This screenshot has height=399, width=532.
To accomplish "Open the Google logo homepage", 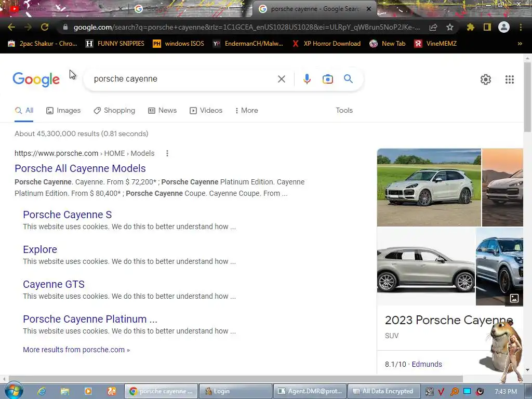I will pos(36,79).
